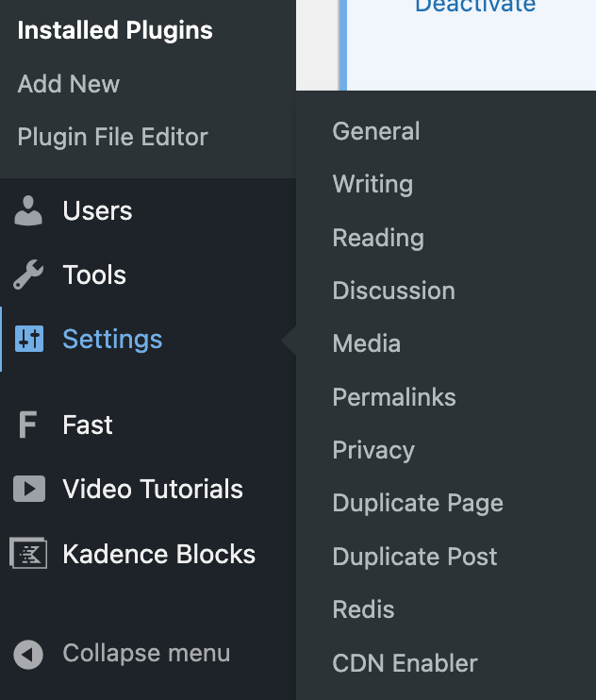Open Kadence Blocks menu entry
Image resolution: width=596 pixels, height=700 pixels.
click(158, 554)
